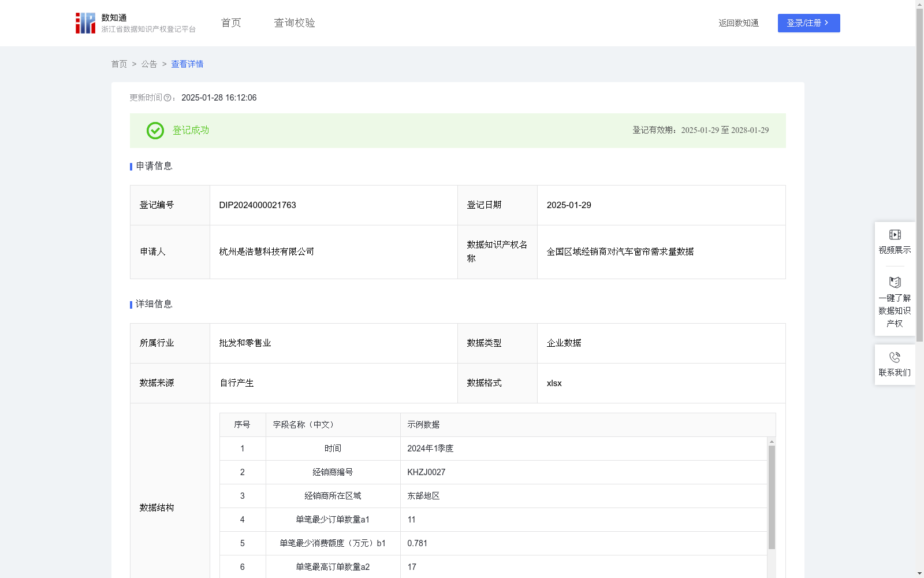Click the page scrollbar down arrow
Screen dimensions: 924x578
919,573
